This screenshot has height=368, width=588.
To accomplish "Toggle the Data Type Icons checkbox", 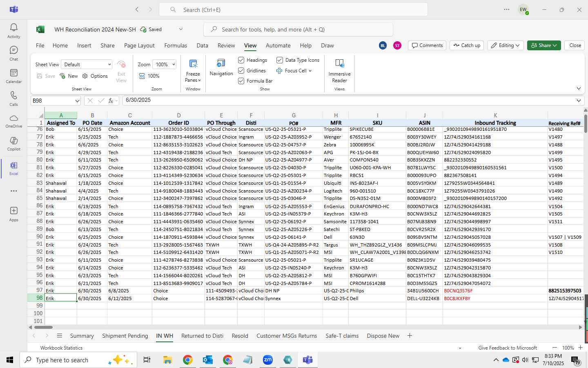I will point(280,60).
